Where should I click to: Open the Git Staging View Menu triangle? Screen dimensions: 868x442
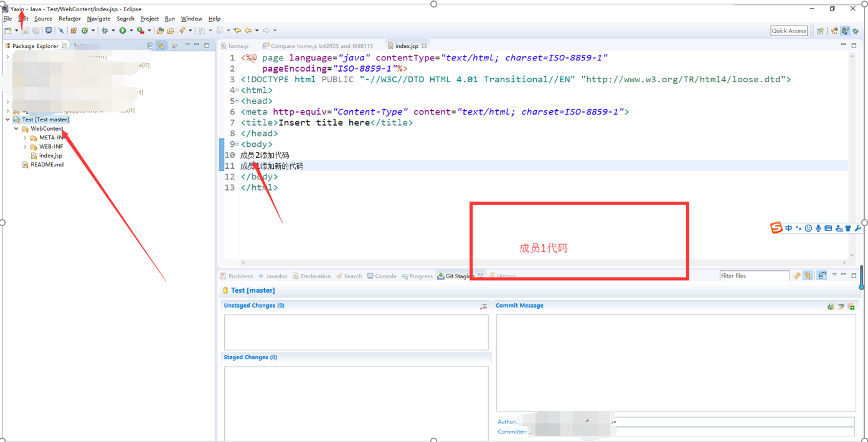coord(834,275)
